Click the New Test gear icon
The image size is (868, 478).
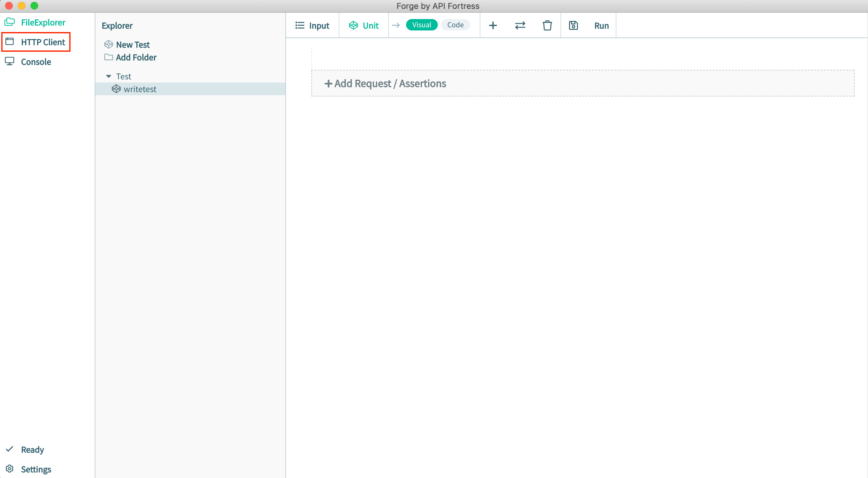[x=108, y=43]
